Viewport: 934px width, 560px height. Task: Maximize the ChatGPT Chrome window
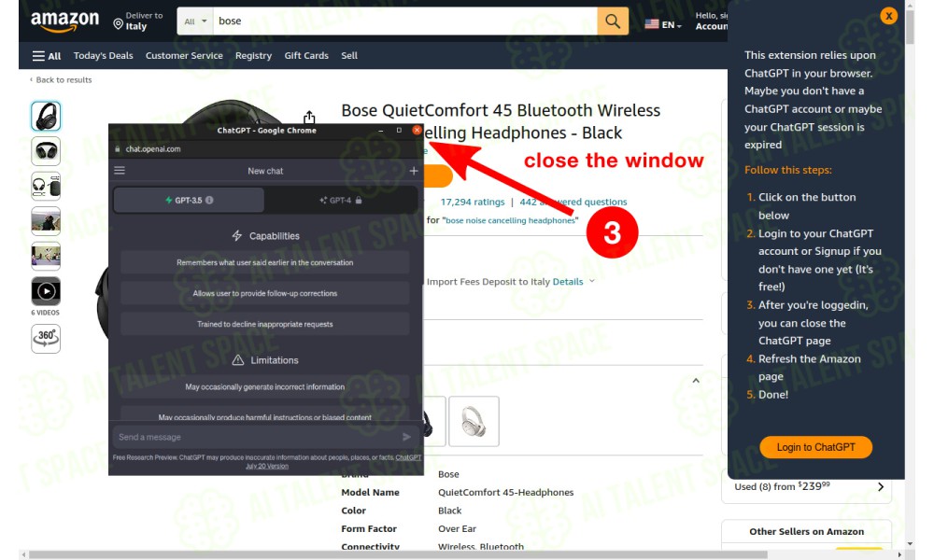point(399,130)
